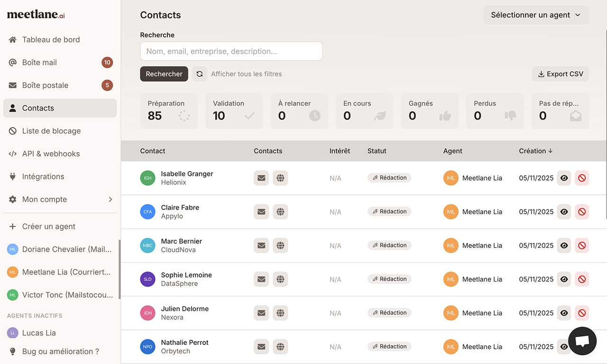Viewport: 607px width, 364px height.
Task: View Isabelle Granger's details with eye icon
Action: point(564,178)
